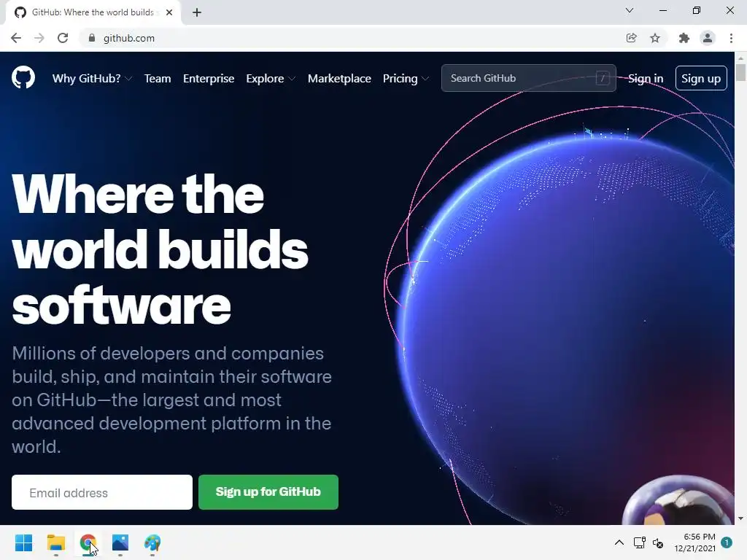
Task: Select the GitHub browser tab
Action: point(93,12)
